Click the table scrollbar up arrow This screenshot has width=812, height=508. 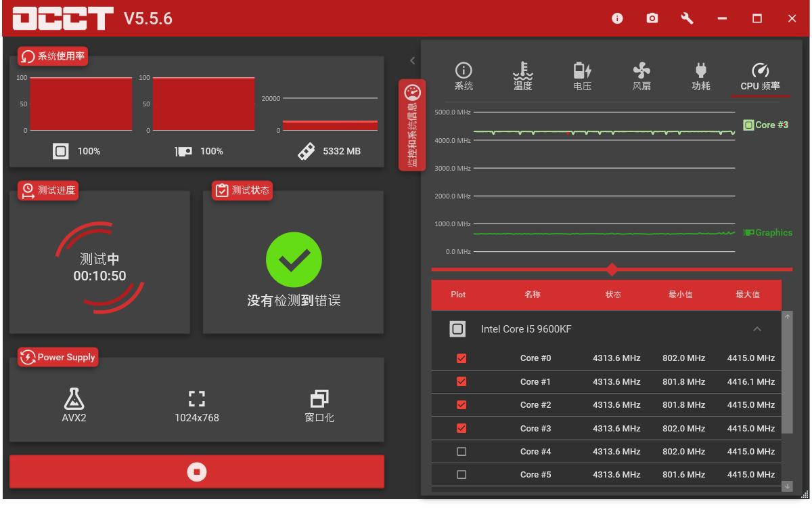click(787, 316)
